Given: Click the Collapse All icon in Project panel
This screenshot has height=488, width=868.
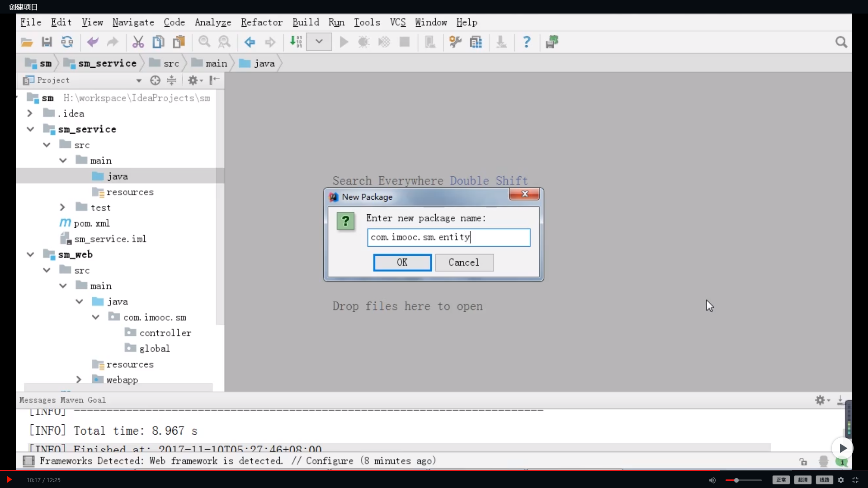Looking at the screenshot, I should tap(172, 80).
